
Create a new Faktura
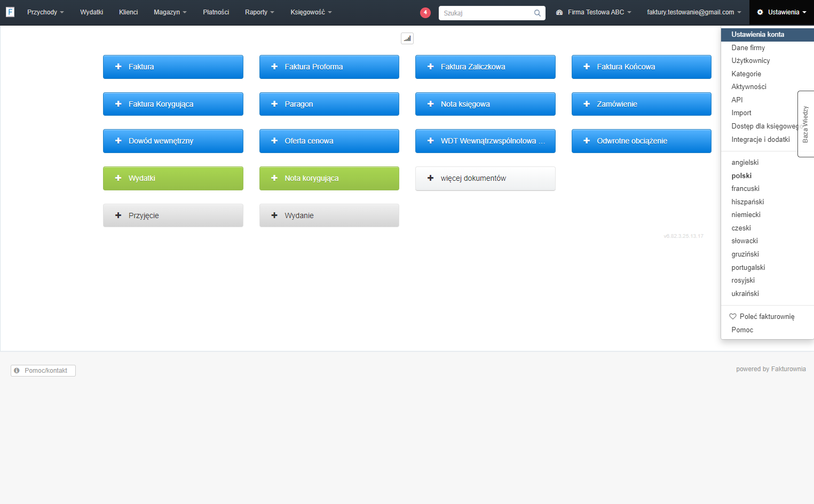(173, 67)
